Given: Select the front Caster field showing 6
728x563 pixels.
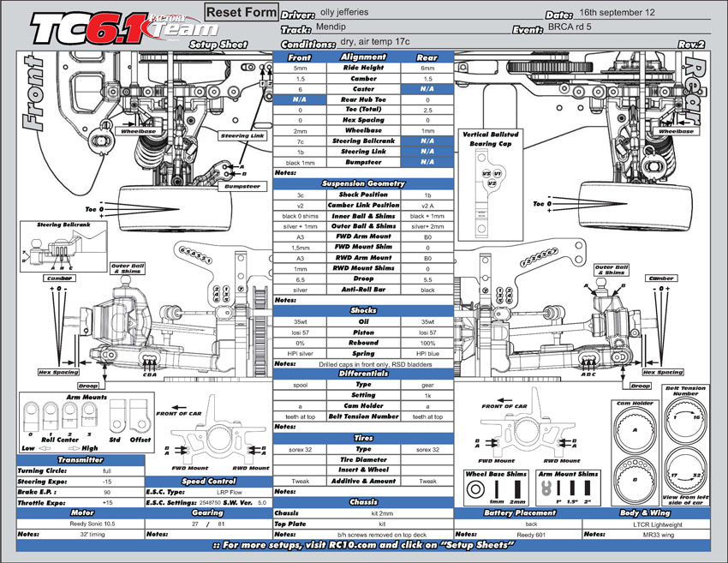Looking at the screenshot, I should 300,89.
